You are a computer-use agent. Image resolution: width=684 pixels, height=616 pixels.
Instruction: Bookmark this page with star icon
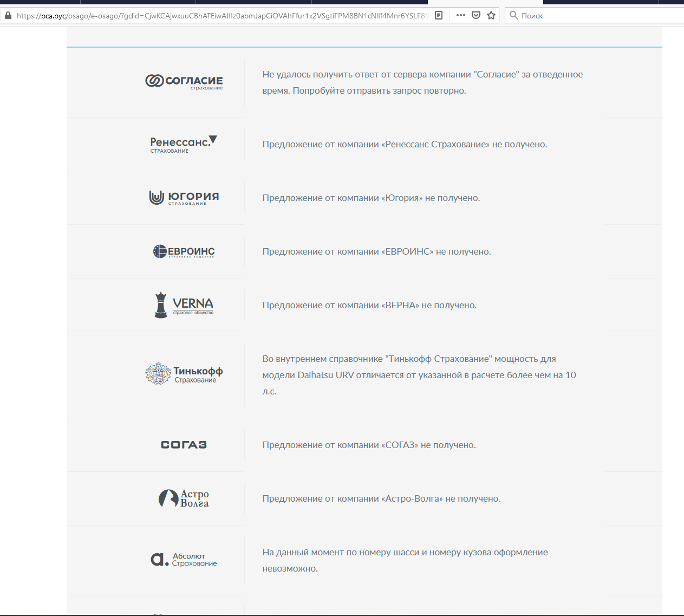click(491, 15)
